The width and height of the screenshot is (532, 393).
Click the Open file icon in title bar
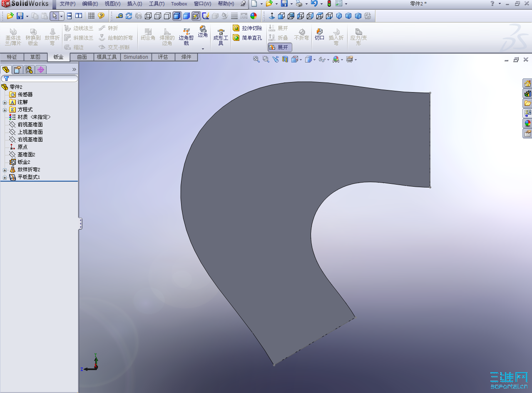(x=269, y=3)
